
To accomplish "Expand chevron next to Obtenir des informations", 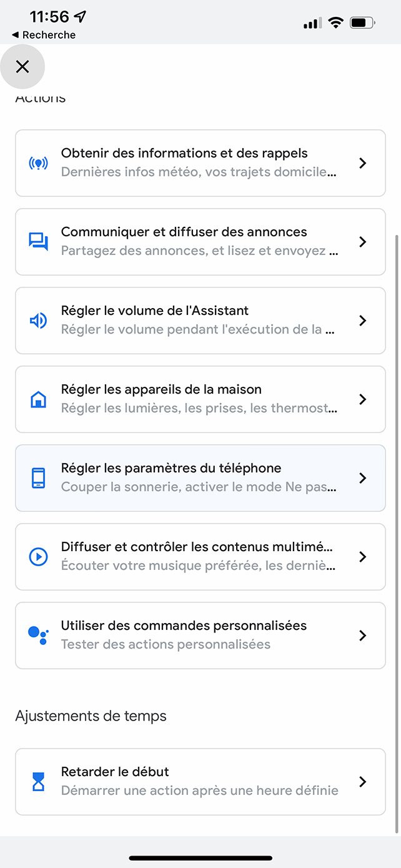I will coord(362,163).
